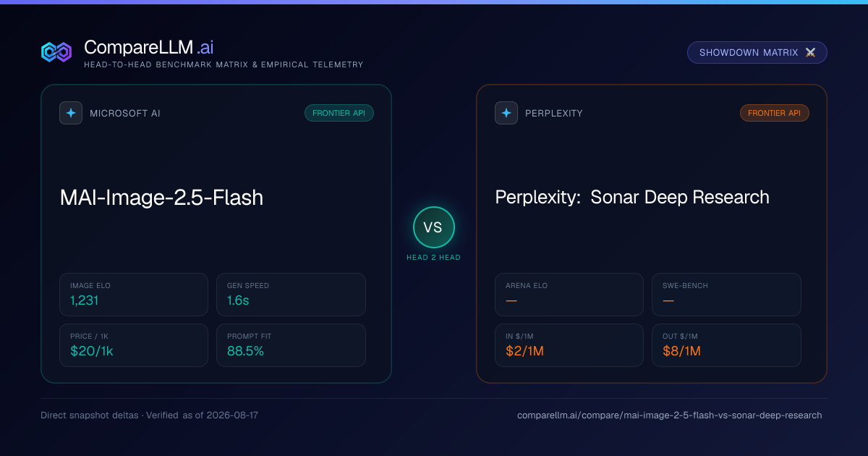Select the IN $/1M $2/1M tile
This screenshot has height=456, width=868.
(569, 345)
